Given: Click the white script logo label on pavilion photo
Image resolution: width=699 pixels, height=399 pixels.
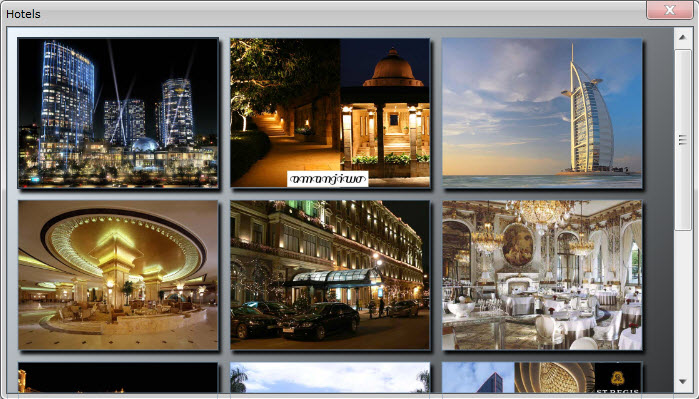Looking at the screenshot, I should click(328, 179).
